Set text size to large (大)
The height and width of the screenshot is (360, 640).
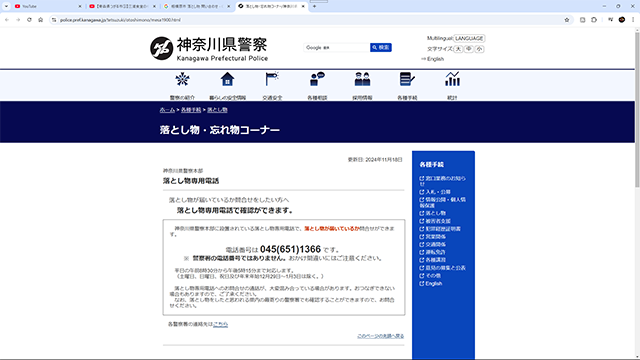(x=458, y=49)
